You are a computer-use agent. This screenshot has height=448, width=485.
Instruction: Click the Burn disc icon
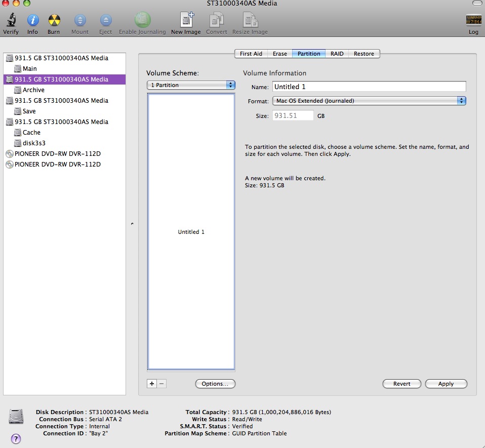coord(54,21)
